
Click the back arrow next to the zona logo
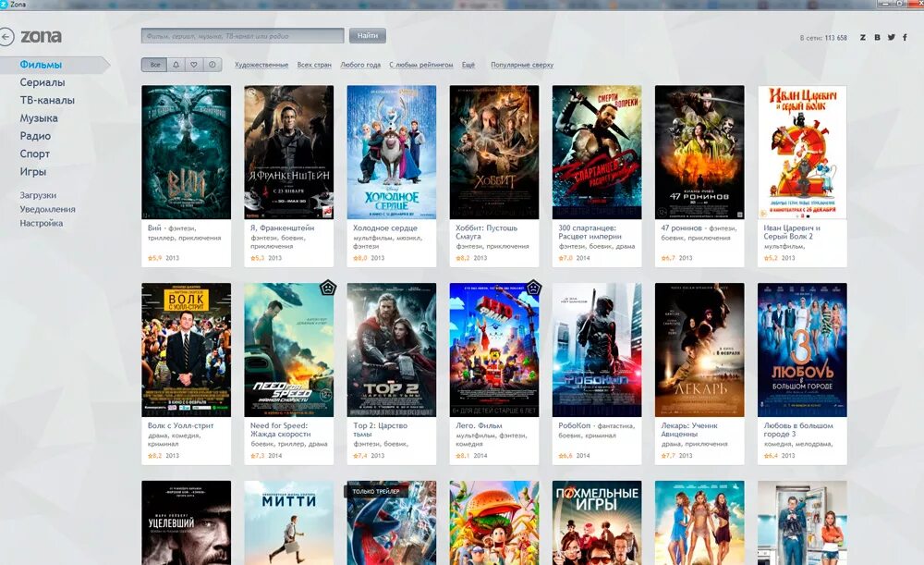(x=6, y=37)
